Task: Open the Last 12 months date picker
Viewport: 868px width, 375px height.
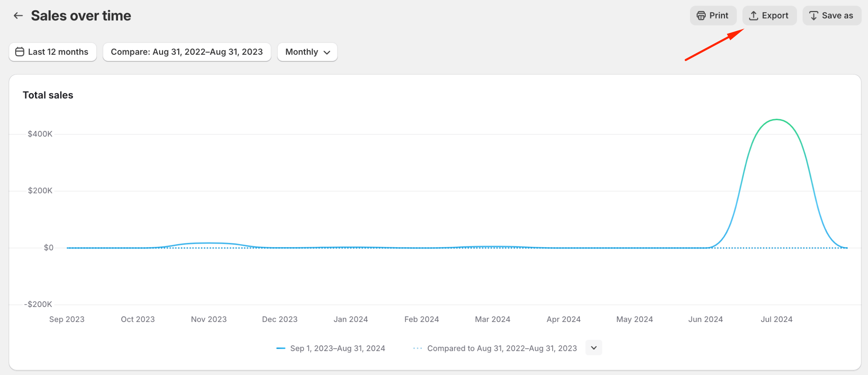Action: pyautogui.click(x=53, y=52)
